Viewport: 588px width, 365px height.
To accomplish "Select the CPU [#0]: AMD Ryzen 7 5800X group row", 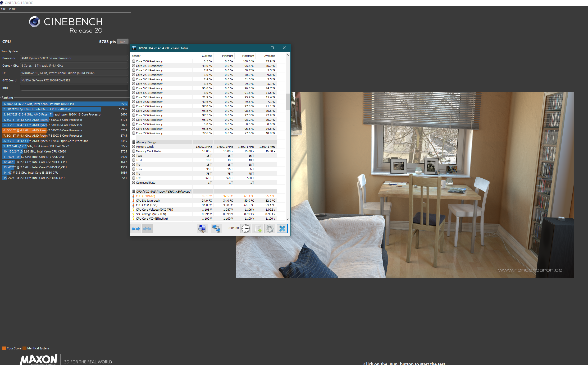I will 204,192.
